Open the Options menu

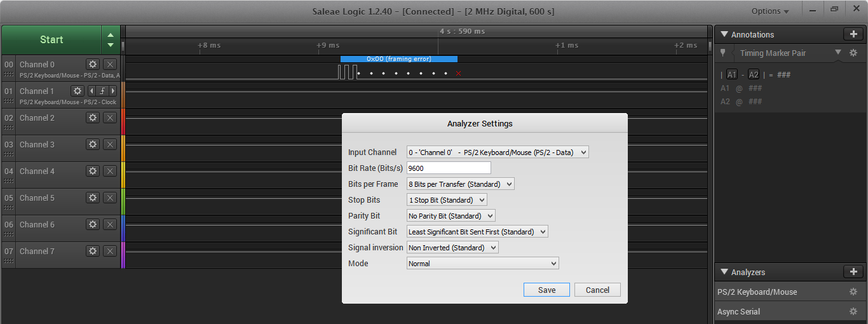[770, 11]
